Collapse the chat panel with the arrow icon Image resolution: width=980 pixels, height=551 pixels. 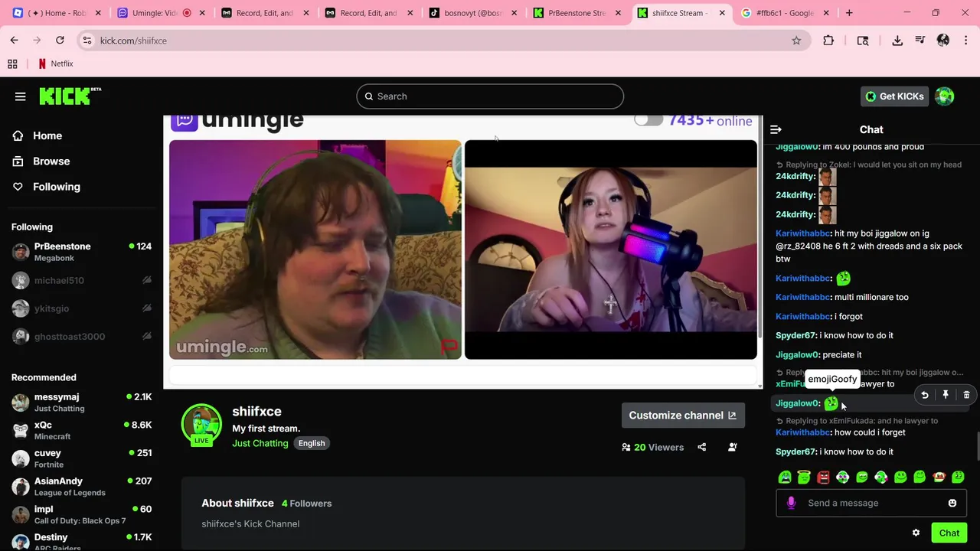tap(776, 130)
